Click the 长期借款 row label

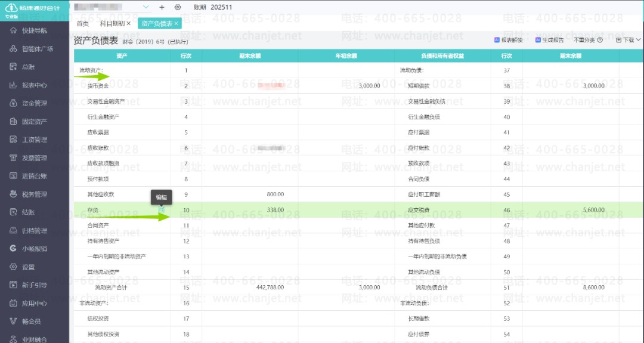(x=419, y=319)
